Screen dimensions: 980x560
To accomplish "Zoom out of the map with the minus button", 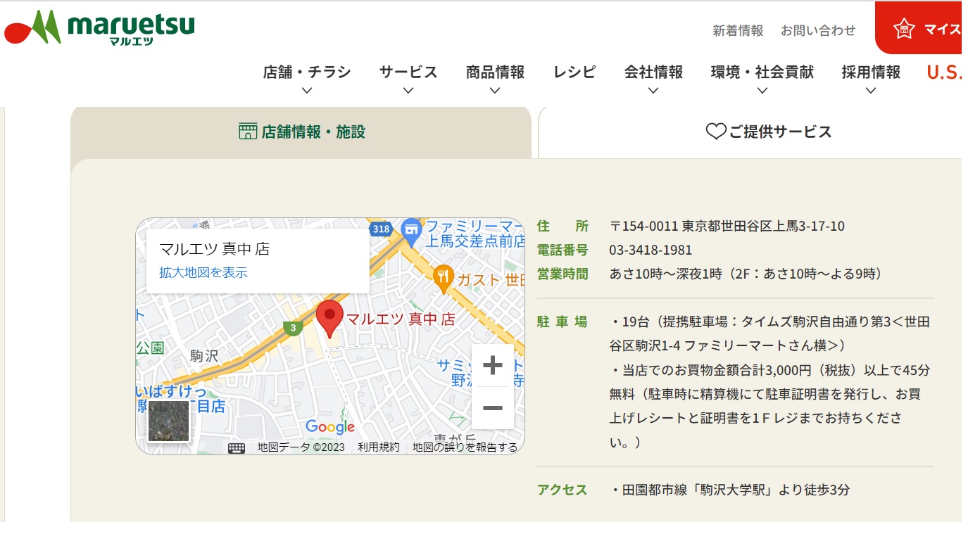I will click(493, 408).
